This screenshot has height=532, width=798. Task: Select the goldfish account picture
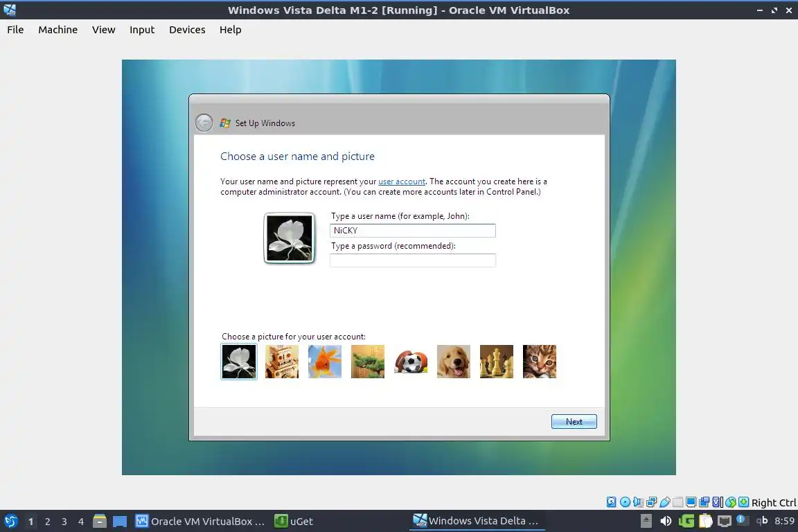325,362
